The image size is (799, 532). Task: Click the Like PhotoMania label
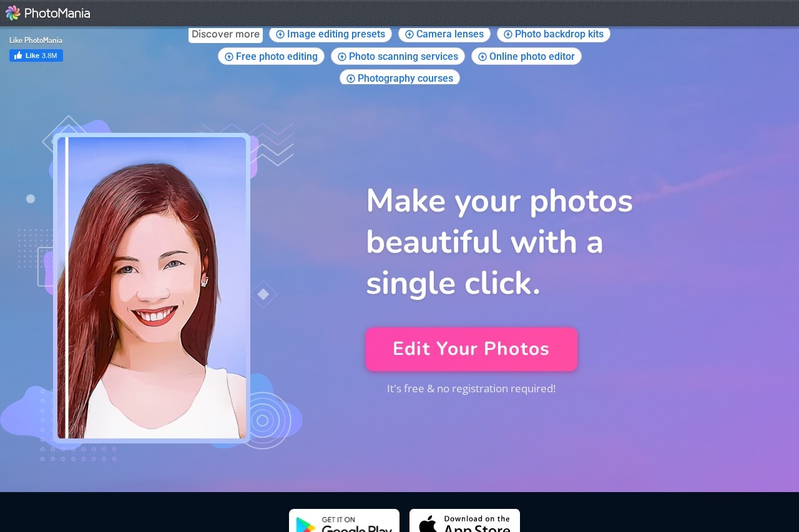click(34, 40)
